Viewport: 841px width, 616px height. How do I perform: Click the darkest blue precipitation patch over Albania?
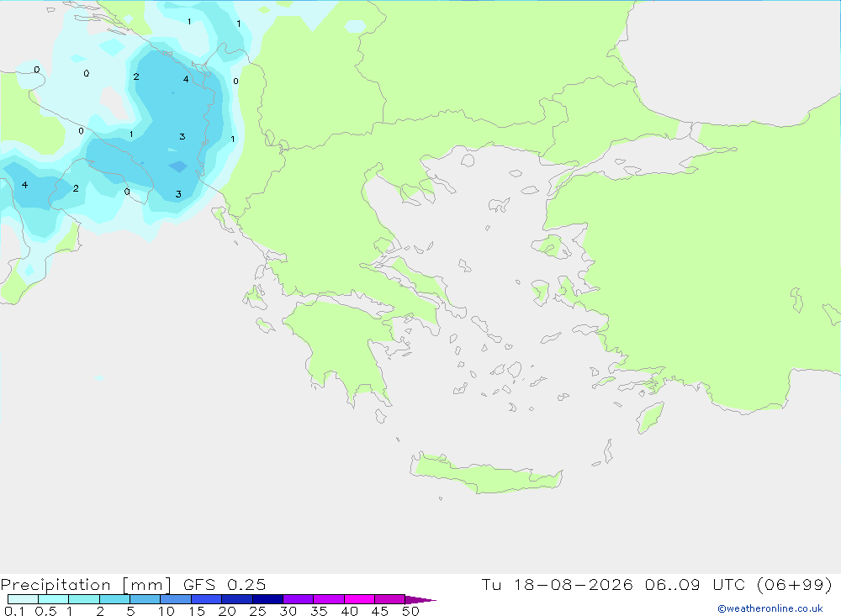tap(178, 166)
